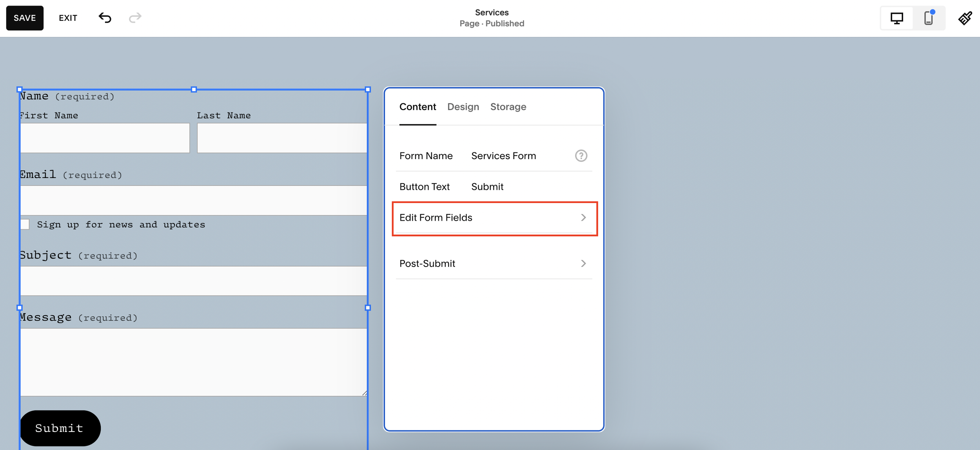980x450 pixels.
Task: Switch to the Design tab
Action: [463, 107]
